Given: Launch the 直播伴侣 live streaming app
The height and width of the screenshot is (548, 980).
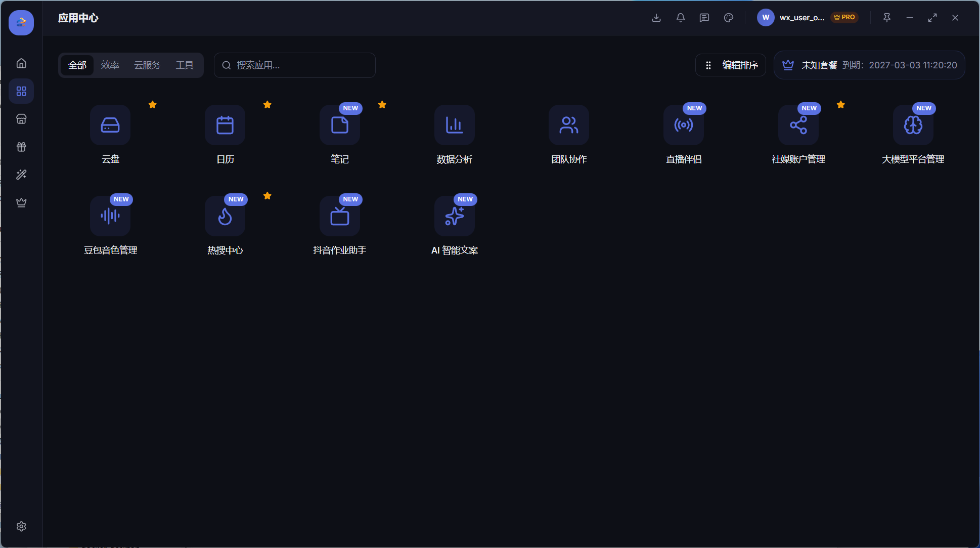Looking at the screenshot, I should (683, 125).
